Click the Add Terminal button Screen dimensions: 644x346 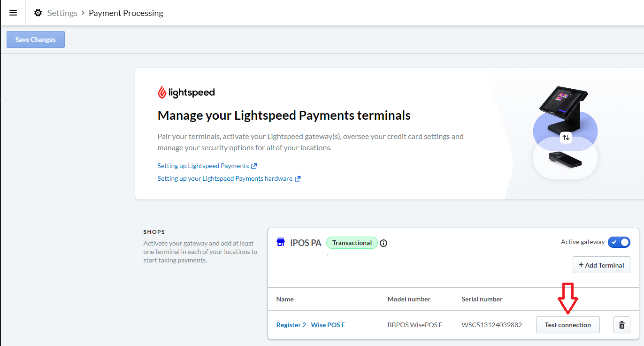(601, 265)
